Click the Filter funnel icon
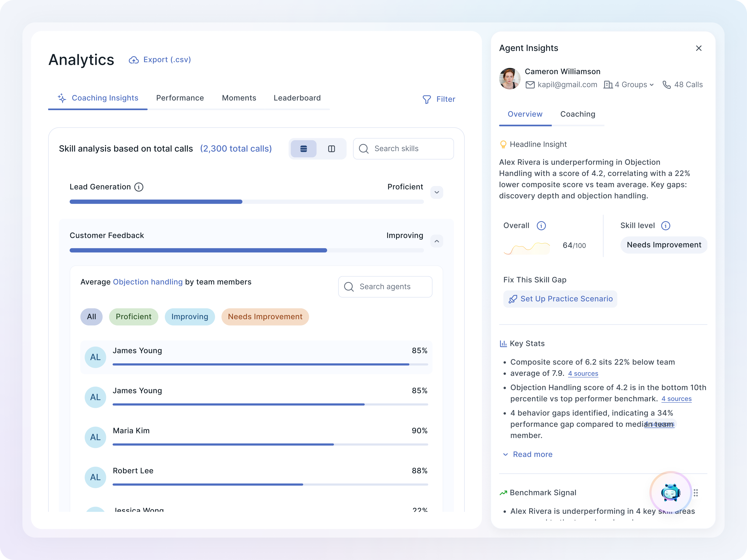This screenshot has width=747, height=560. [x=426, y=99]
